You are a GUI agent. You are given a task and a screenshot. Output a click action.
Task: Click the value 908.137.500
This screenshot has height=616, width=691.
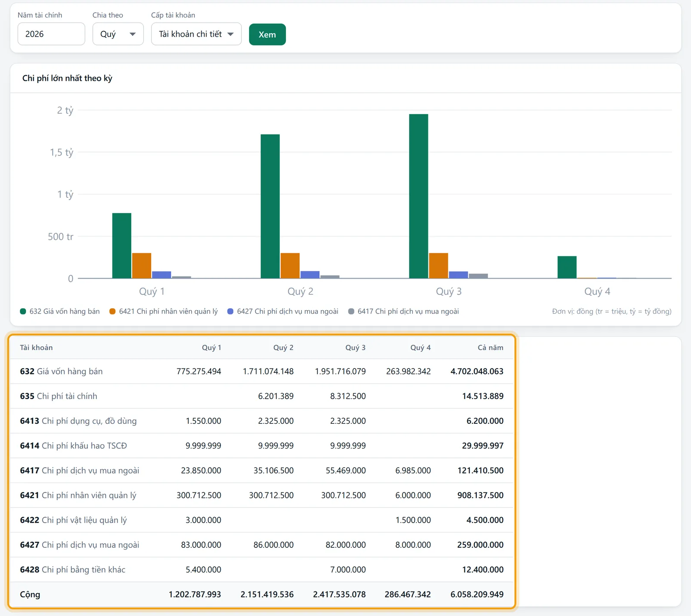pos(480,495)
